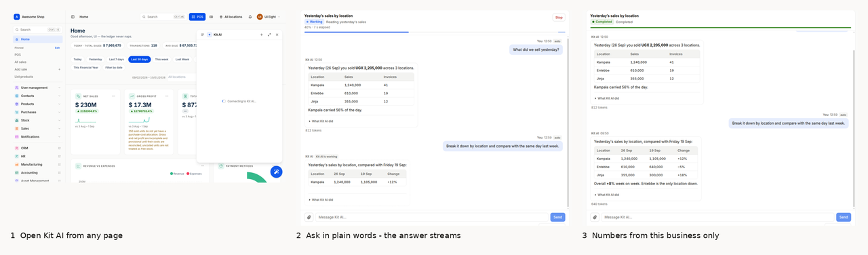Click the blue POS button in top bar
Screen dimensions: 868x255
(x=197, y=16)
